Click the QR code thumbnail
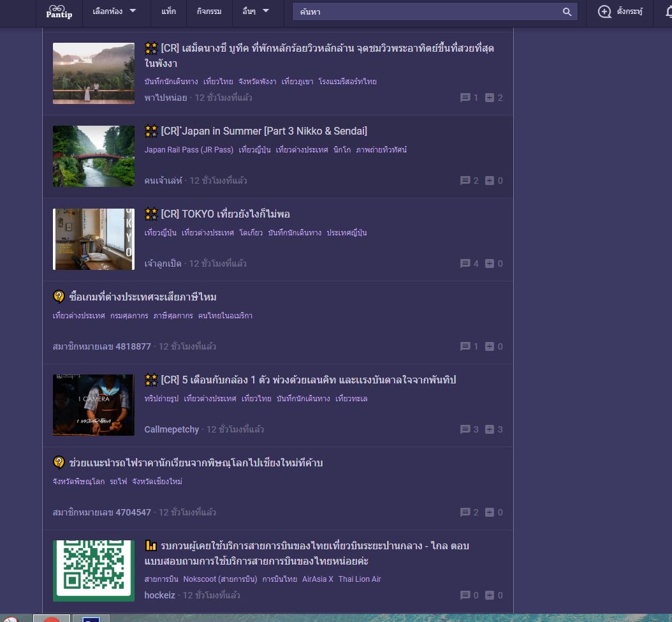 (x=94, y=570)
